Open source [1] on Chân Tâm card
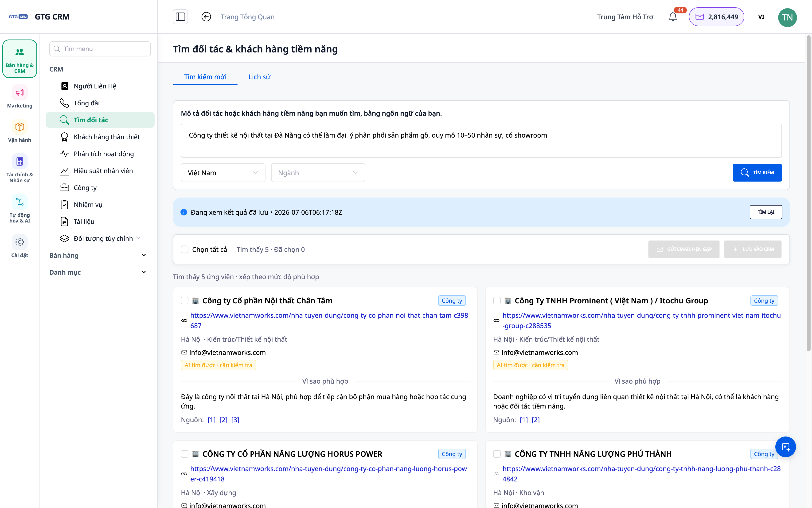 point(211,420)
